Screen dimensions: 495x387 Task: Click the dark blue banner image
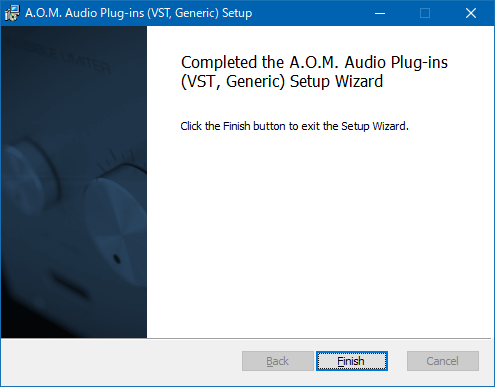click(74, 182)
